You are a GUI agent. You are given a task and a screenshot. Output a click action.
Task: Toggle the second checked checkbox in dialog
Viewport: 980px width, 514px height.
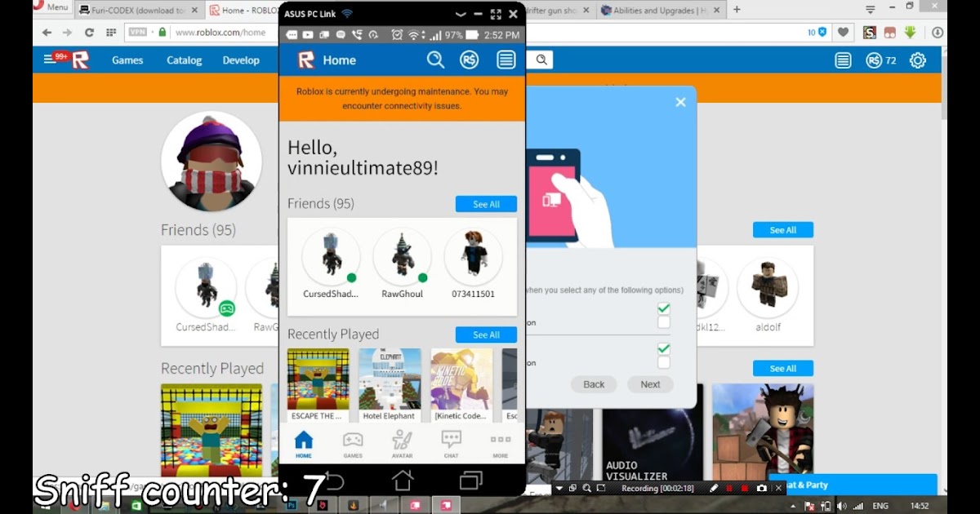[664, 348]
